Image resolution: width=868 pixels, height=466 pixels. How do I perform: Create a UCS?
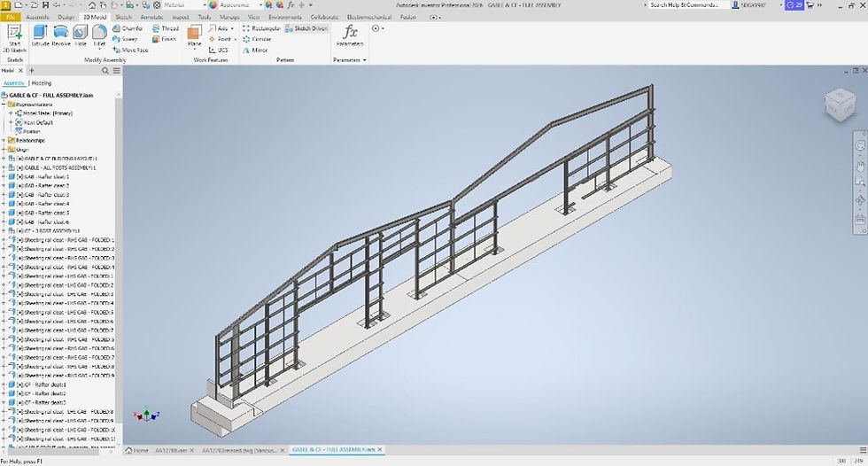[219, 50]
